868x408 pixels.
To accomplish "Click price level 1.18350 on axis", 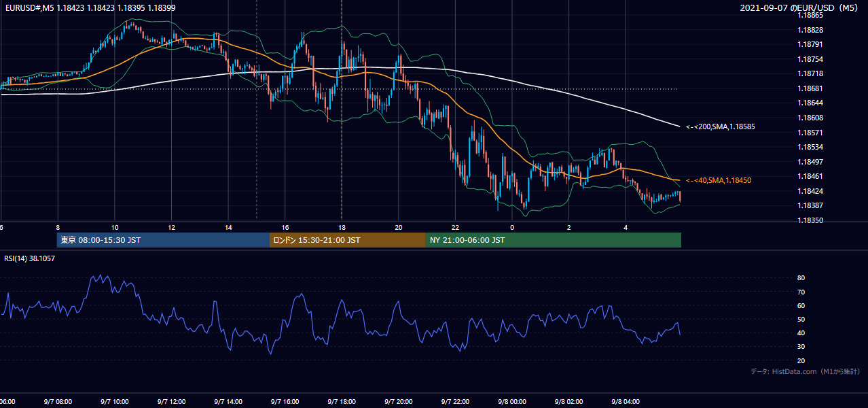I will click(x=812, y=220).
